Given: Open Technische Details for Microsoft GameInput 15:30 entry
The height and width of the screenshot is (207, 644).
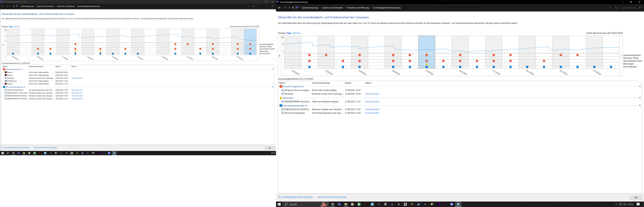Looking at the screenshot, I should click(372, 113).
